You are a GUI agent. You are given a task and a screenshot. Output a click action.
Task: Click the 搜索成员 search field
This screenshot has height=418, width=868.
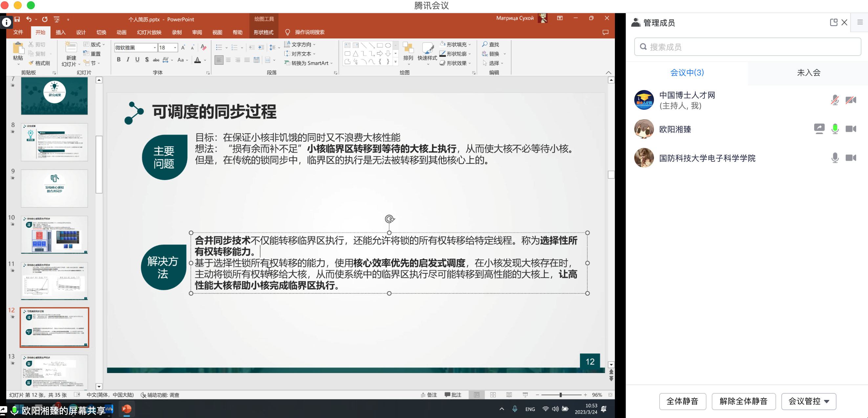pos(748,47)
